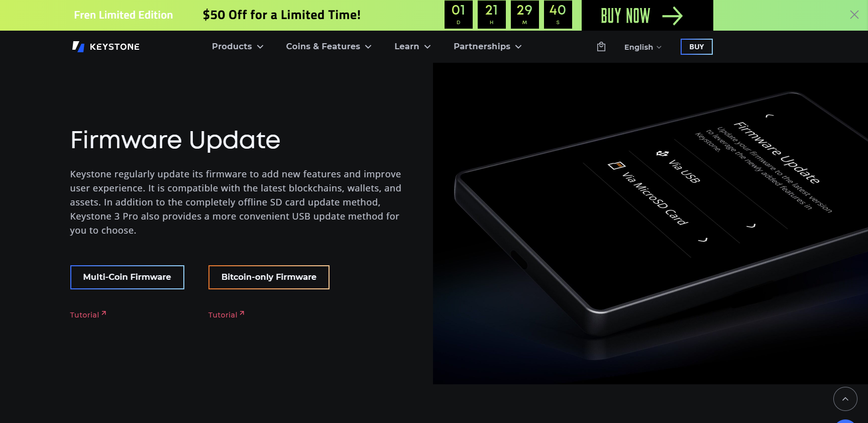
Task: Click the Bitcoin-only Firmware button
Action: point(269,277)
